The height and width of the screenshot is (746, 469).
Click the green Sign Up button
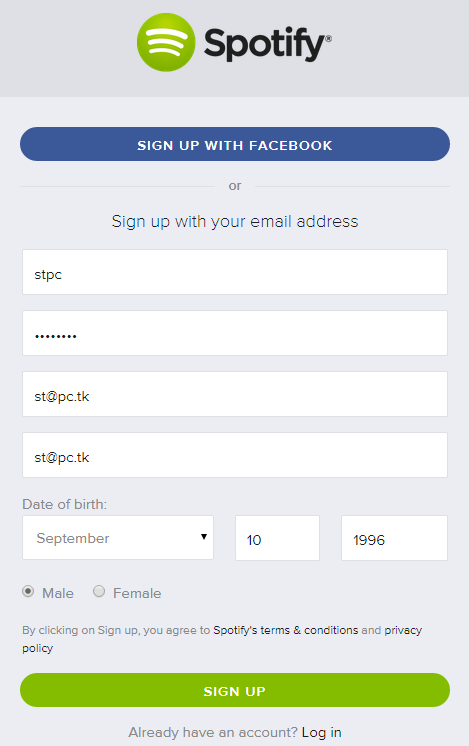tap(235, 690)
